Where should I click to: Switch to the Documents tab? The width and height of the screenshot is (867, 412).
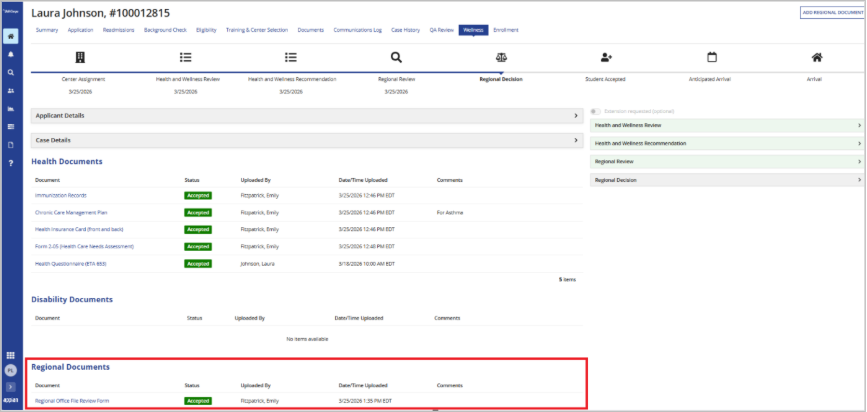click(311, 30)
